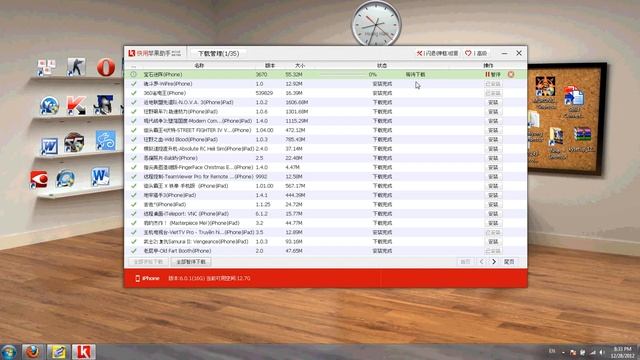Click the iPhone device icon in red bar
This screenshot has width=640, height=360.
coord(138,278)
